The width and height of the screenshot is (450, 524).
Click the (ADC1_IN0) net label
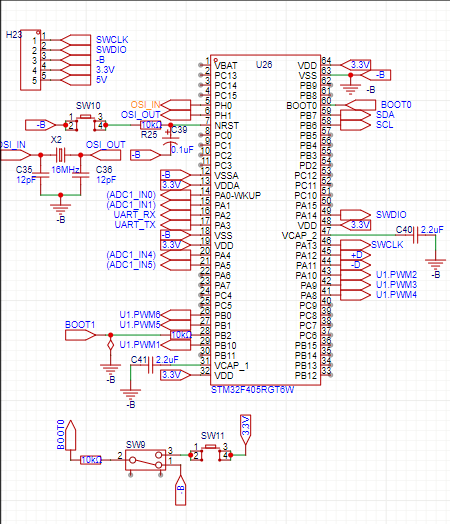click(131, 195)
